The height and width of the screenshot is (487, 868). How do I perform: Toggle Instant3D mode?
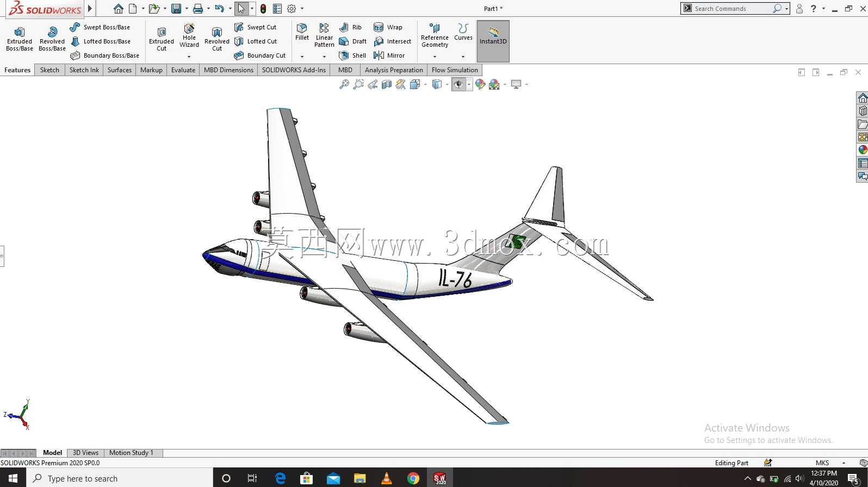click(x=493, y=41)
